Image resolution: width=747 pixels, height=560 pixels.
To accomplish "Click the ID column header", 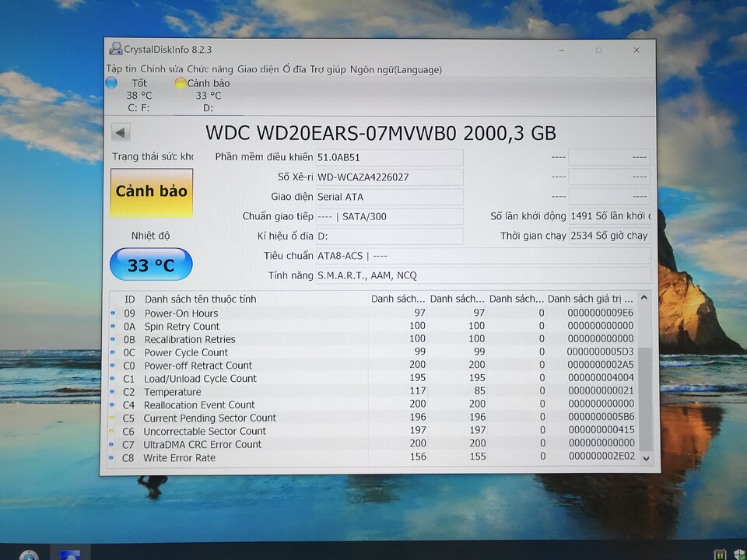I will pos(130,299).
